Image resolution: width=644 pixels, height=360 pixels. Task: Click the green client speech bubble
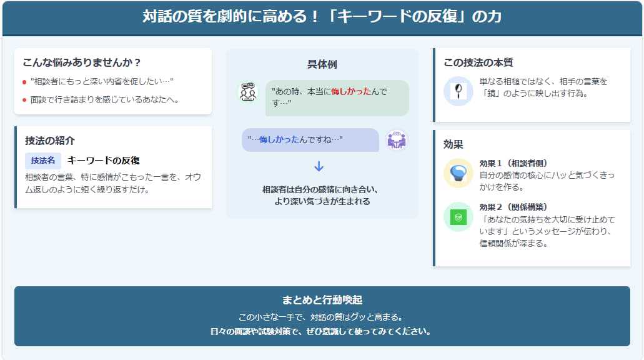coord(337,97)
